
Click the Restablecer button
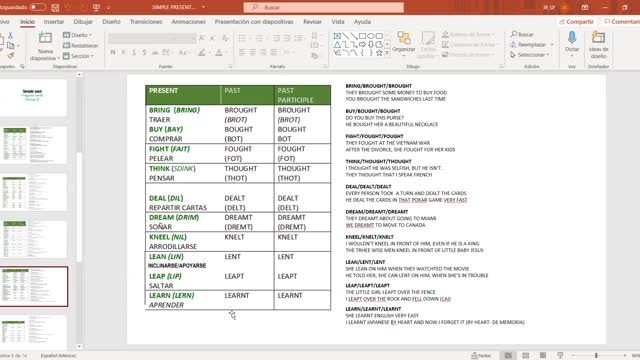(80, 46)
